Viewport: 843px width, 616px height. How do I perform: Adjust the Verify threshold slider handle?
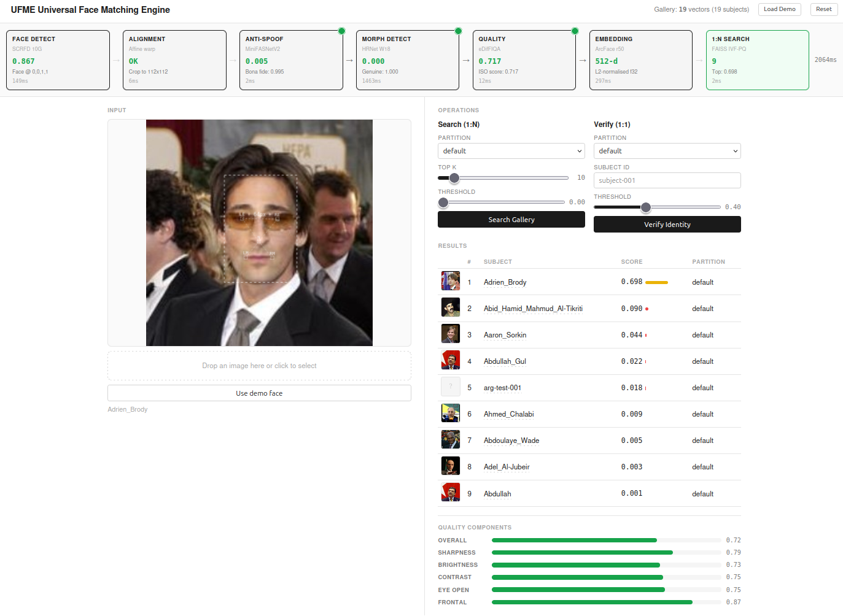click(645, 207)
